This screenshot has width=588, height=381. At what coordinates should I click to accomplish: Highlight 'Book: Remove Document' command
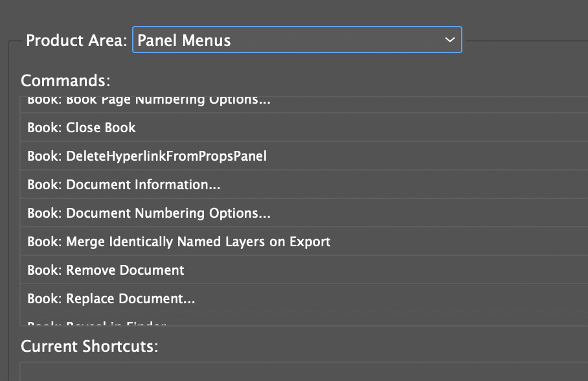click(x=106, y=270)
